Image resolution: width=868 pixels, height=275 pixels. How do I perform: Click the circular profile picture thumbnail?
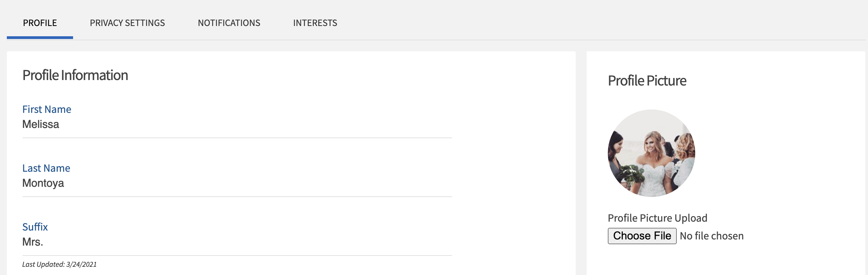[651, 153]
